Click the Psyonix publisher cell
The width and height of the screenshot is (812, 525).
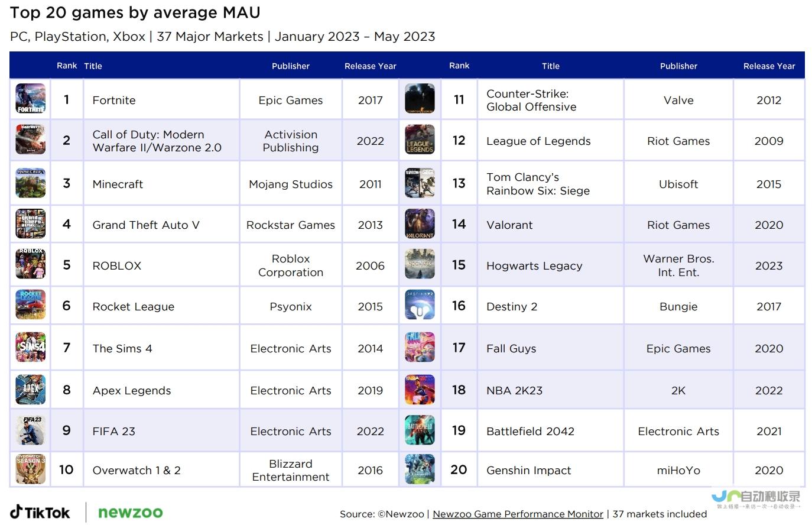(x=291, y=306)
